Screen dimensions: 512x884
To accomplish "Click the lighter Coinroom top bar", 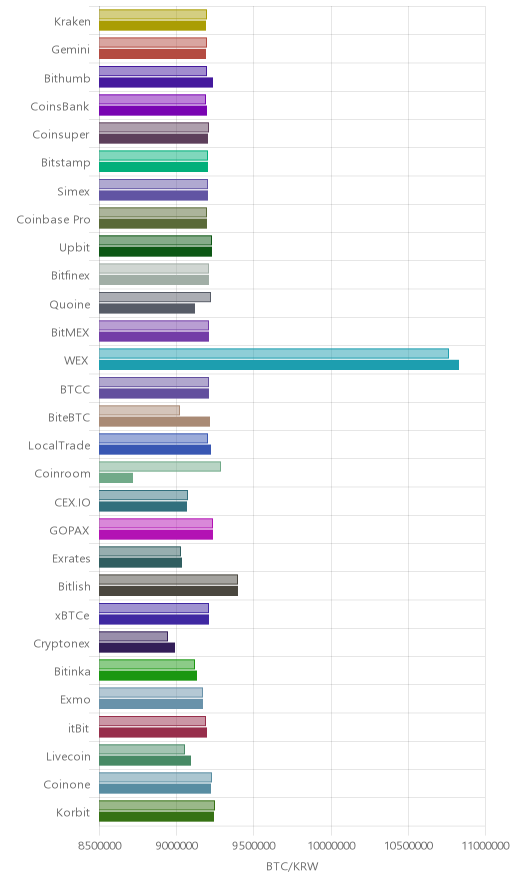I will [x=160, y=467].
